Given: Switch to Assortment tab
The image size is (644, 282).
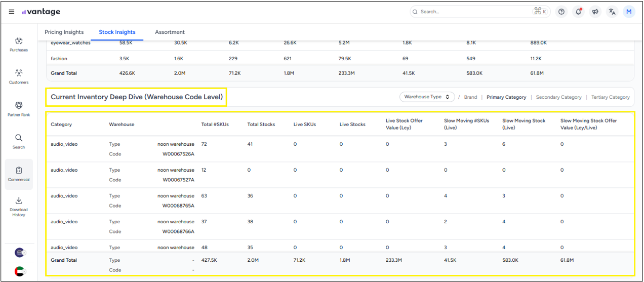Looking at the screenshot, I should point(170,32).
